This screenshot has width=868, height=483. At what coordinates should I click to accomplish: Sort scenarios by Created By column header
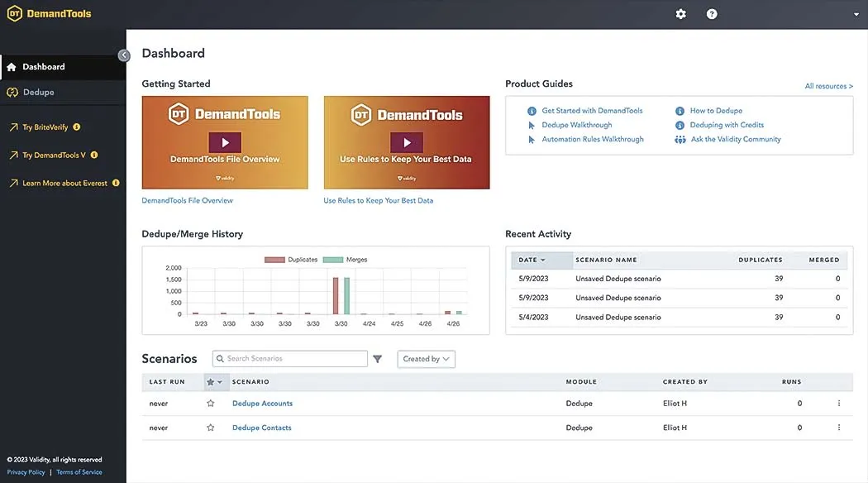click(685, 382)
